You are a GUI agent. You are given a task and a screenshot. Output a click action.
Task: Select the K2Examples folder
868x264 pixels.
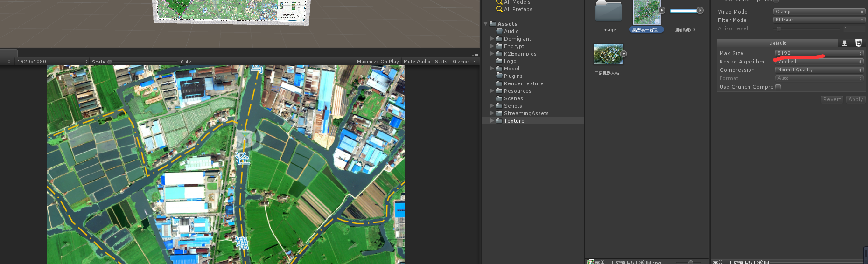pos(520,54)
